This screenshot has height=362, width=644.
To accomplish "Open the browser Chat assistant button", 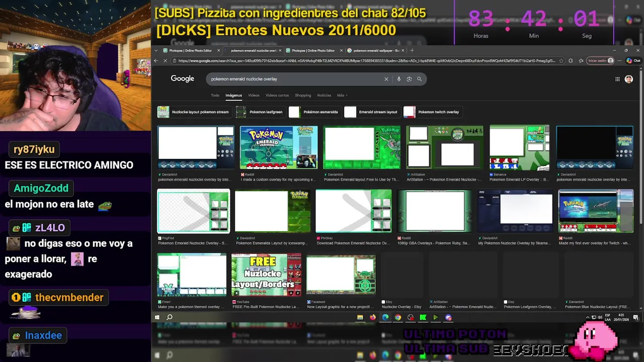I will (633, 60).
